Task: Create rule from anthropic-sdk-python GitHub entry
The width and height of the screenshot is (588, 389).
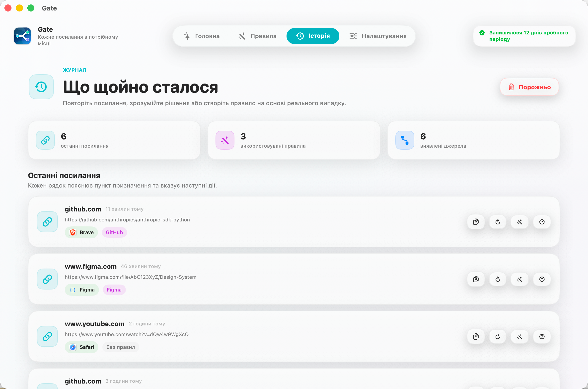Action: (x=520, y=222)
